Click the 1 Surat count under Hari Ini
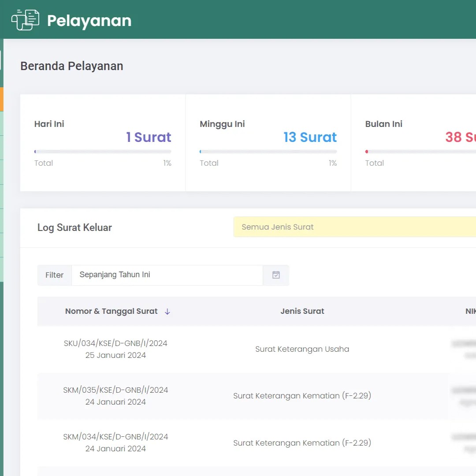The image size is (476, 476). point(149,138)
